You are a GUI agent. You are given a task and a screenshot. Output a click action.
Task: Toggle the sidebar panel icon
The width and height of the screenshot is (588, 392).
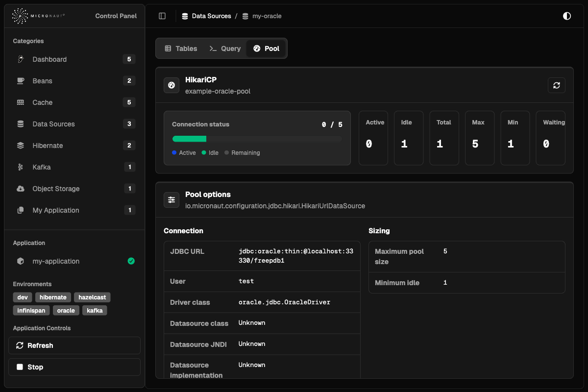[x=162, y=16]
